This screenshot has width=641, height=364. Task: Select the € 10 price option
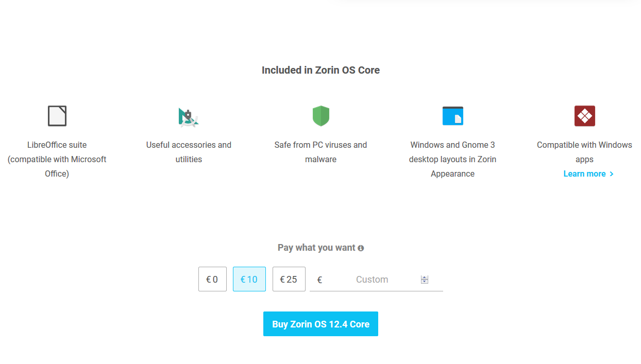[249, 279]
